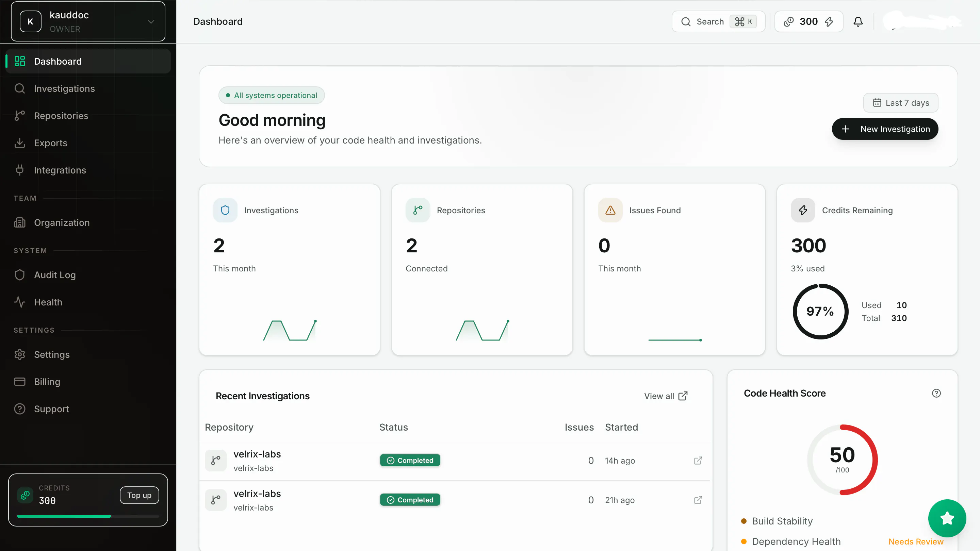Click the Billing card icon
The width and height of the screenshot is (980, 551).
click(20, 381)
